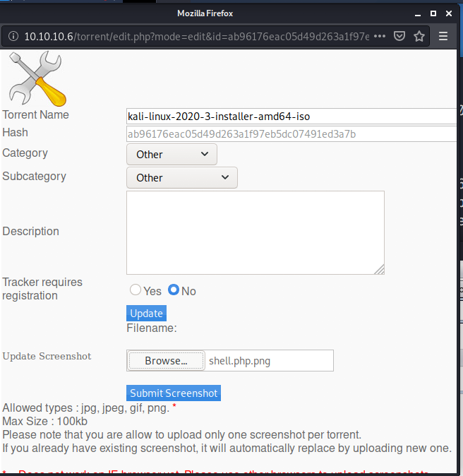This screenshot has width=463, height=476.
Task: Click Browse... to choose a screenshot file
Action: point(166,361)
